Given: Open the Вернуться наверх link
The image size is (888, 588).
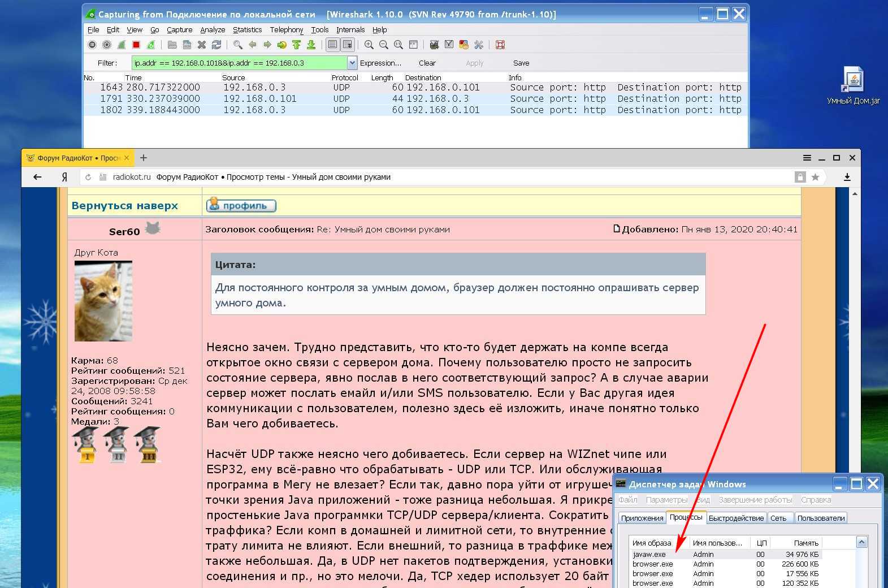Looking at the screenshot, I should [x=124, y=206].
